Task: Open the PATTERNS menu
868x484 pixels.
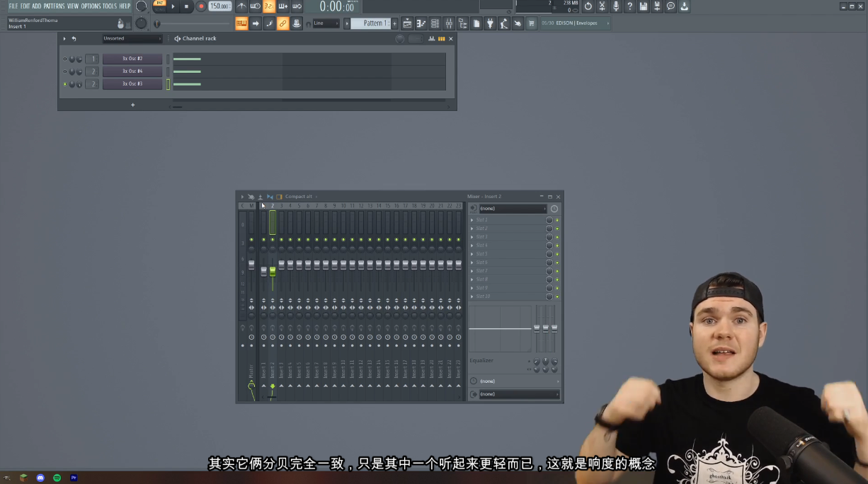Action: pos(54,6)
